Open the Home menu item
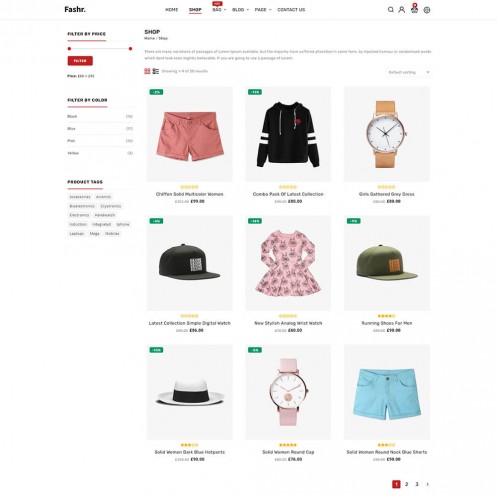The height and width of the screenshot is (497, 497). point(172,10)
